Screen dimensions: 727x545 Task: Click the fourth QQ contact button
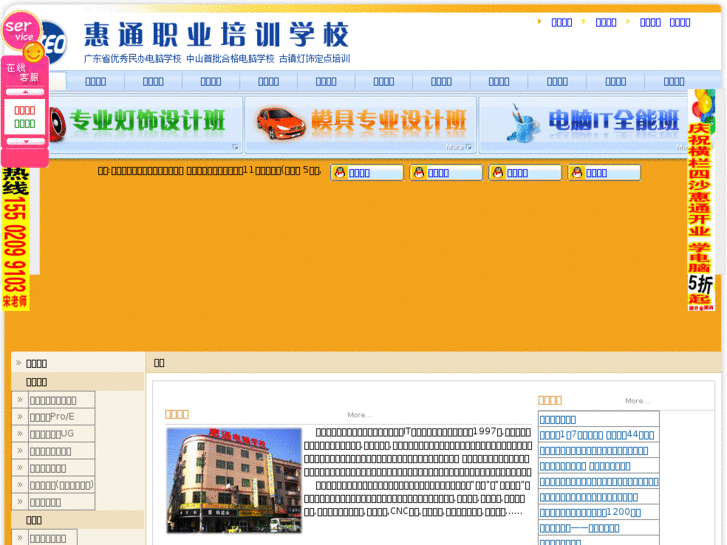(x=604, y=173)
